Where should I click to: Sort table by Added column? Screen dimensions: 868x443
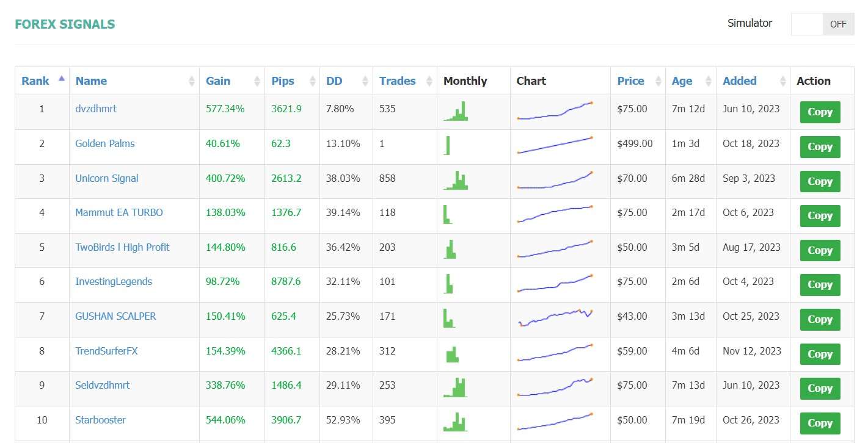(753, 81)
